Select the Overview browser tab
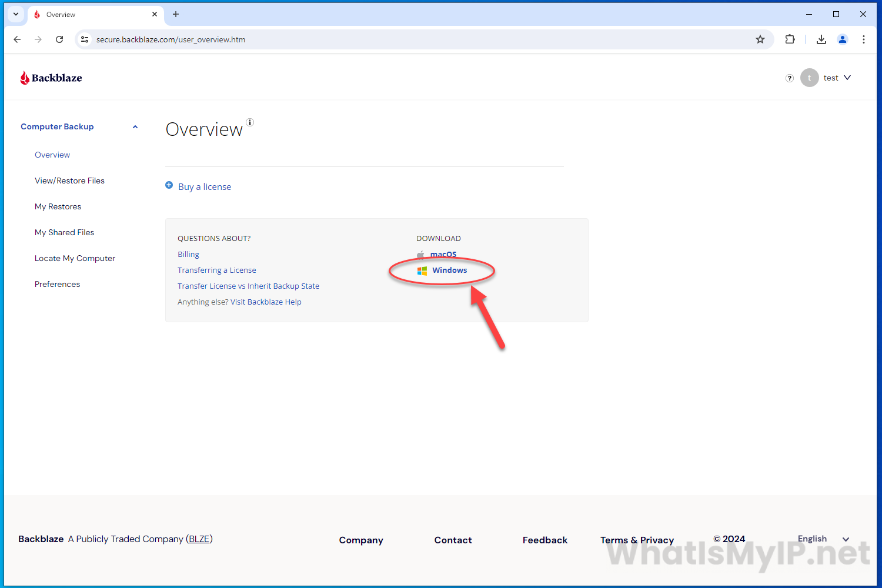Screen dimensions: 882x588 [95, 14]
